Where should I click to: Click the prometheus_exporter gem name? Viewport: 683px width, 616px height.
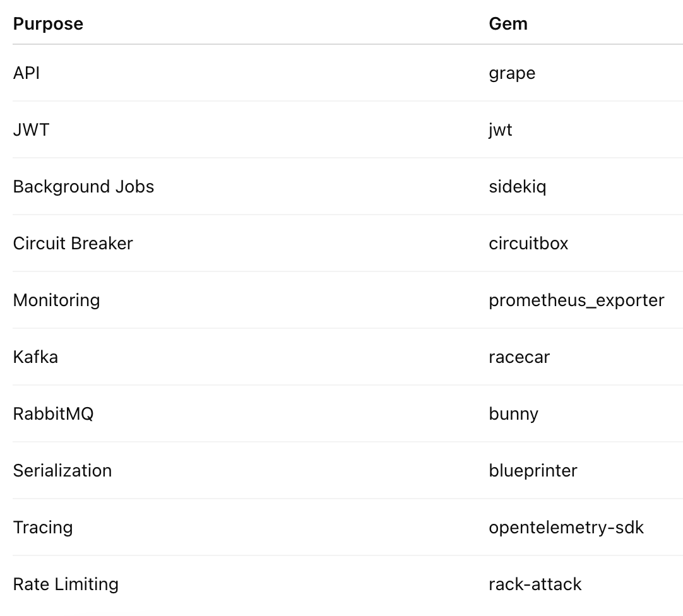pyautogui.click(x=576, y=300)
